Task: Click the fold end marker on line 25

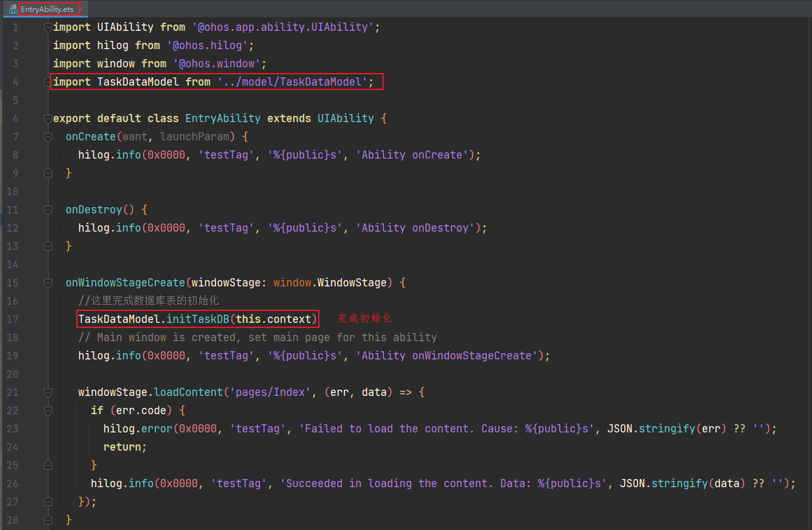Action: pyautogui.click(x=47, y=466)
